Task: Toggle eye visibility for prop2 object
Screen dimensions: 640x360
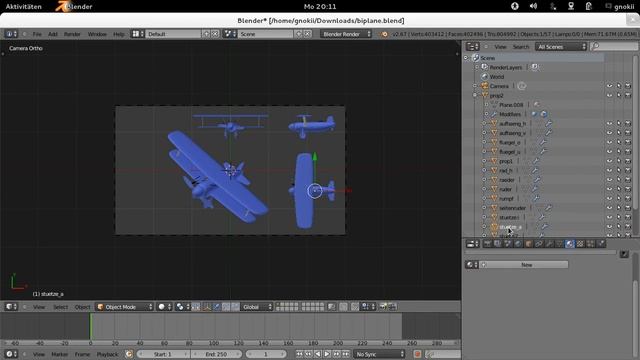Action: (x=609, y=96)
